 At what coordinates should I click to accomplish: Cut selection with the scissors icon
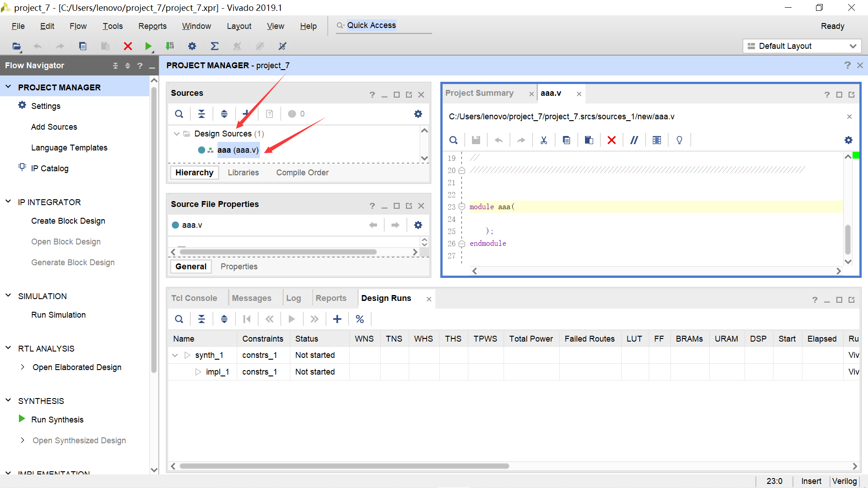544,140
